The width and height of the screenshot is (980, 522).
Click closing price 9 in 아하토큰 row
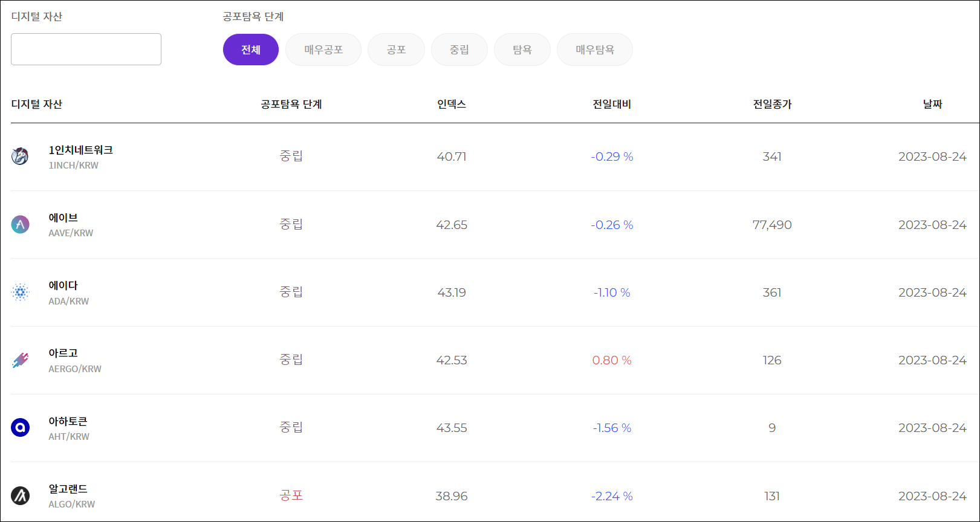click(x=772, y=428)
